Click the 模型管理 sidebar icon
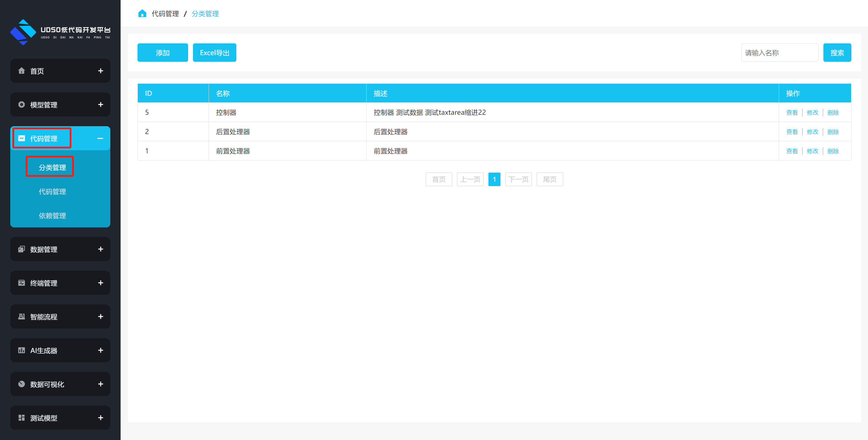Image resolution: width=868 pixels, height=440 pixels. pos(22,105)
